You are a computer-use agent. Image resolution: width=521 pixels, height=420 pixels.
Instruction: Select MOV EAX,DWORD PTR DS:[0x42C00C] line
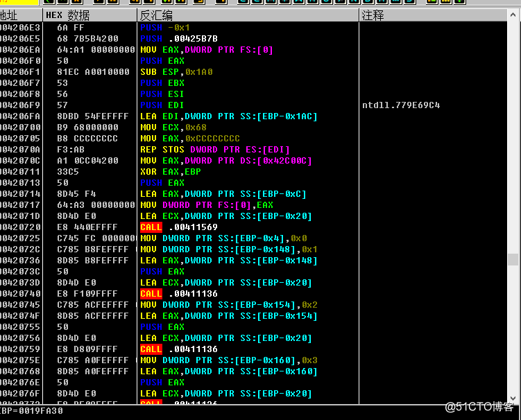pyautogui.click(x=226, y=161)
